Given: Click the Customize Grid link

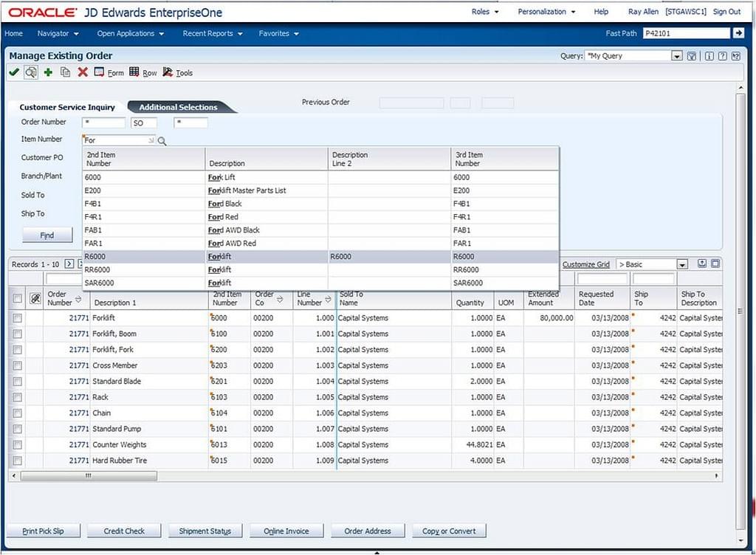Looking at the screenshot, I should 585,264.
